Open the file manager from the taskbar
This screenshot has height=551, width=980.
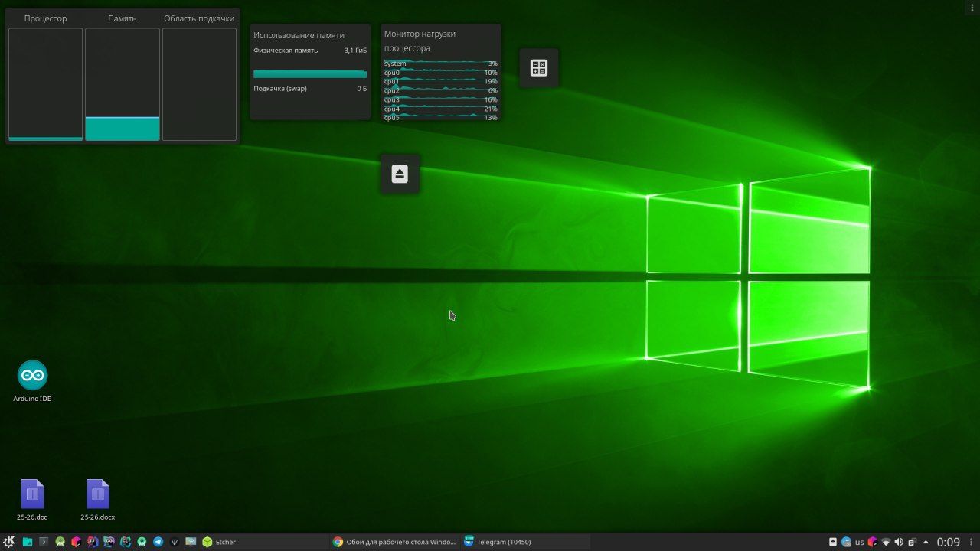click(28, 542)
